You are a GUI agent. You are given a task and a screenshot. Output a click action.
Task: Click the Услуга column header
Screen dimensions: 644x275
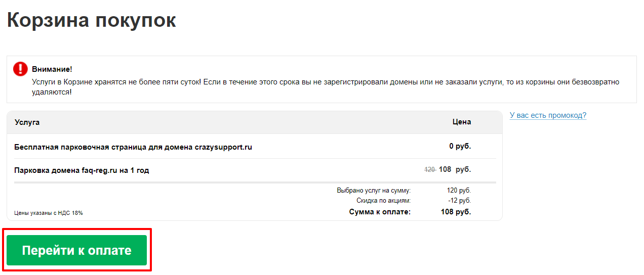[27, 122]
